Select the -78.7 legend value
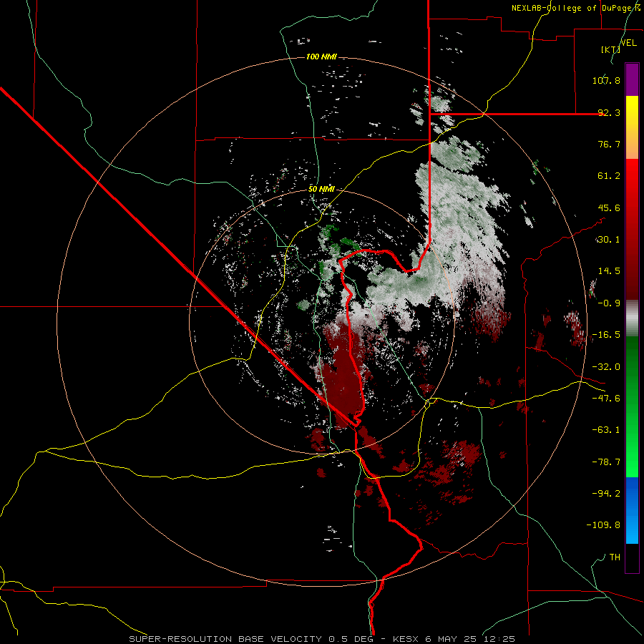This screenshot has width=644, height=644. tap(606, 462)
